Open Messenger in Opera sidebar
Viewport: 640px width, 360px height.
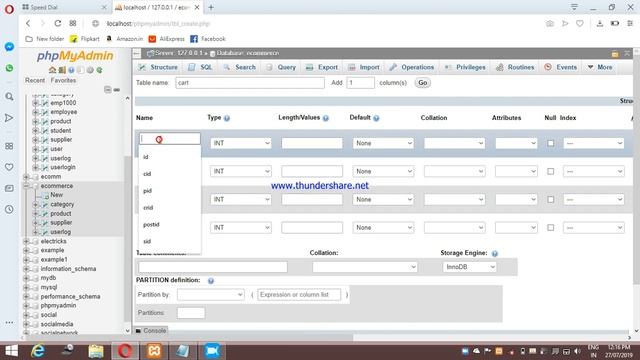[9, 47]
